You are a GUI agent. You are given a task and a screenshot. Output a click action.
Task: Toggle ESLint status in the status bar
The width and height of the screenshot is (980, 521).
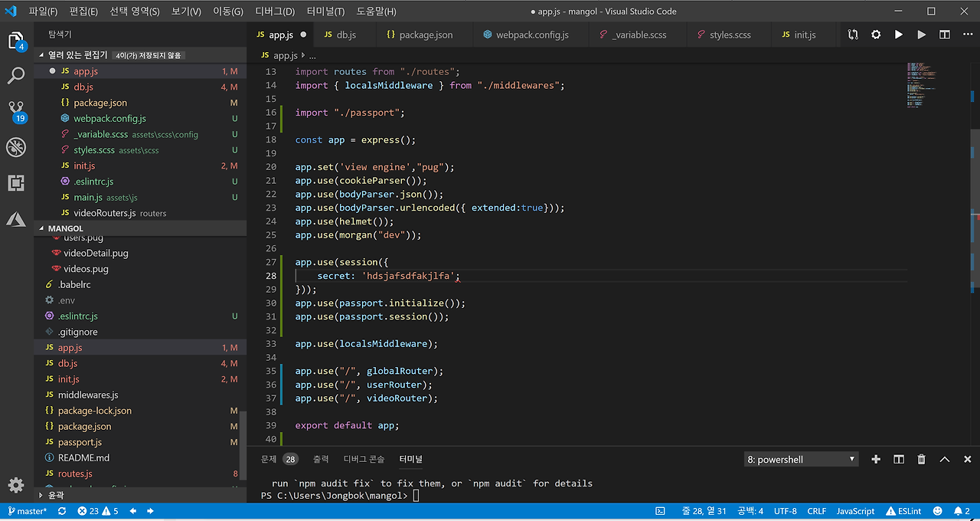pyautogui.click(x=903, y=511)
